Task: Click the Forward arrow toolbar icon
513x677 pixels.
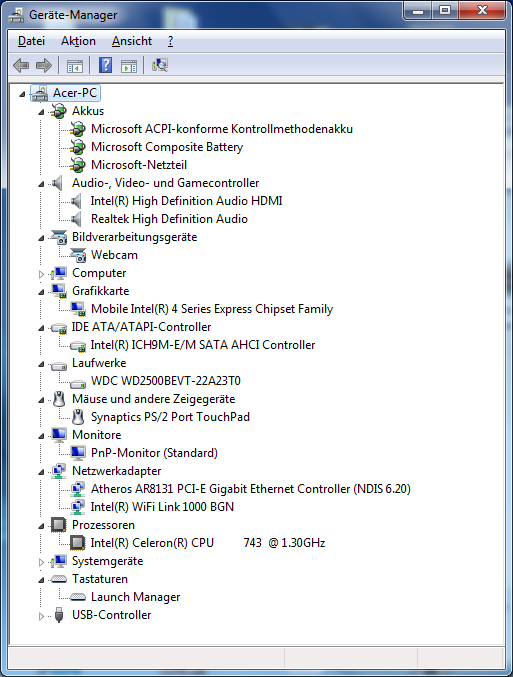Action: pos(44,66)
